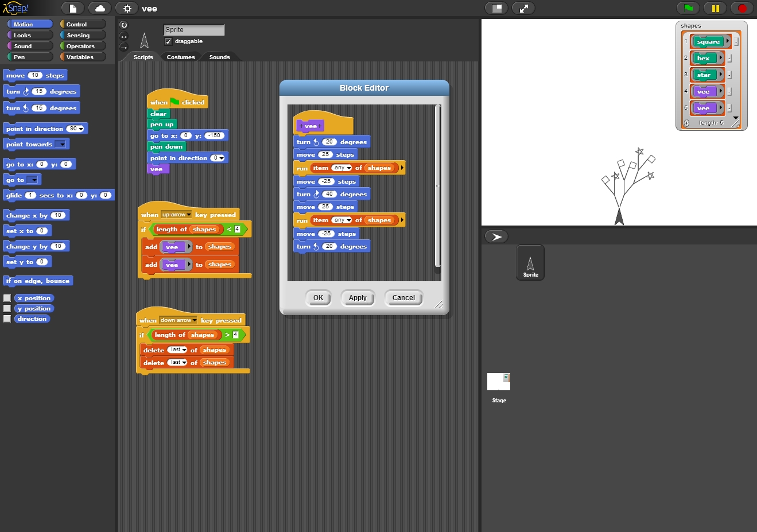Image resolution: width=757 pixels, height=532 pixels.
Task: Toggle the small stage layout icon
Action: [496, 8]
